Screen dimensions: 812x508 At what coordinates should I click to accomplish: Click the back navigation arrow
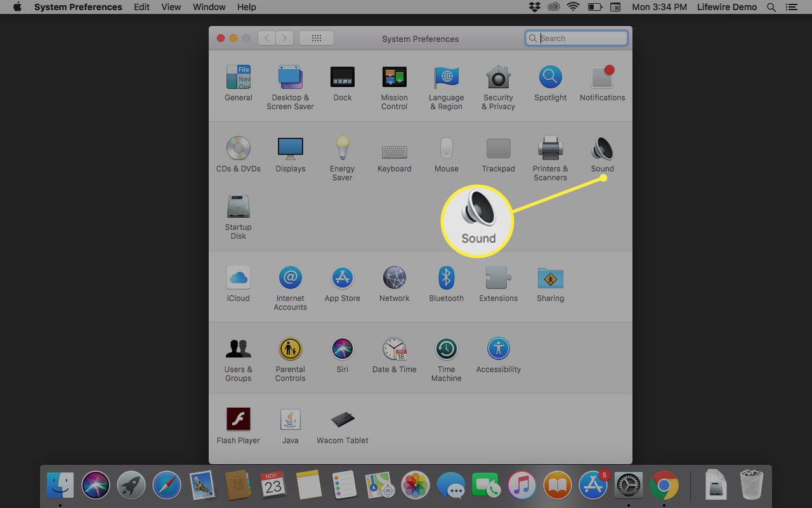tap(267, 38)
